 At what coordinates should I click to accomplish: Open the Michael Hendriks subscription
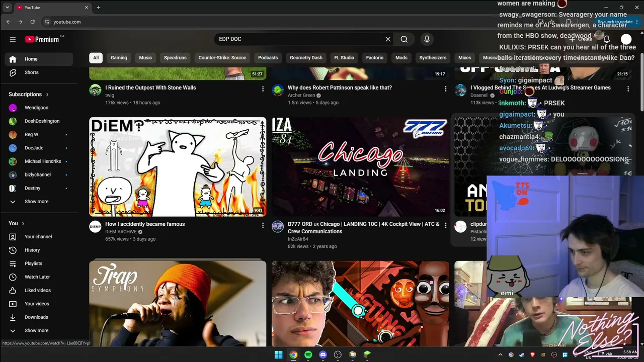39,161
